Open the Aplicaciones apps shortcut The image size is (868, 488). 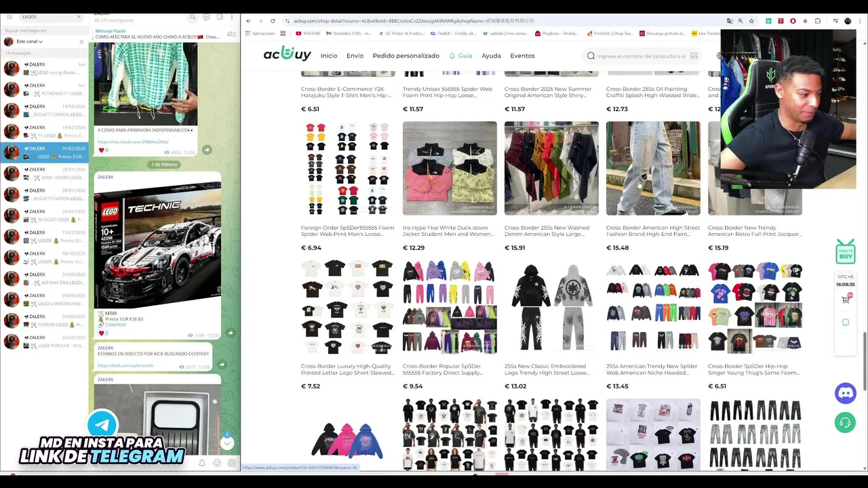(260, 33)
